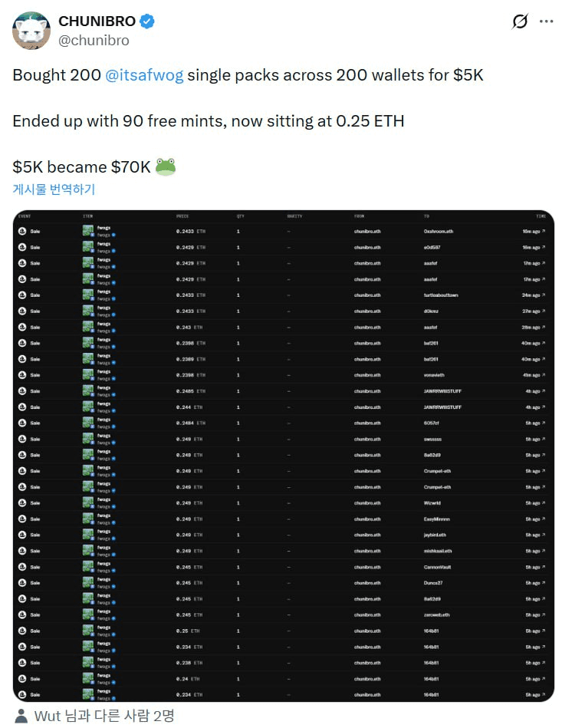The image size is (562, 728).
Task: Open the three-dot more options menu
Action: pos(546,21)
